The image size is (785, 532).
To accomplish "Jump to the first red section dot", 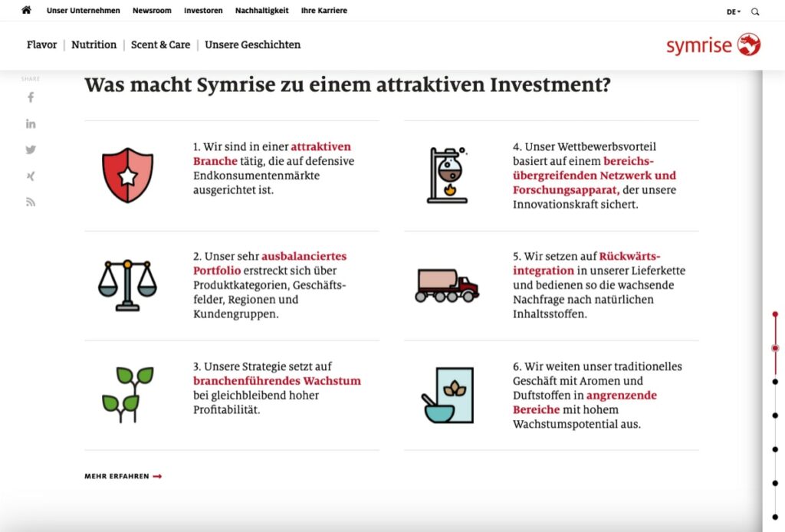I will (775, 314).
